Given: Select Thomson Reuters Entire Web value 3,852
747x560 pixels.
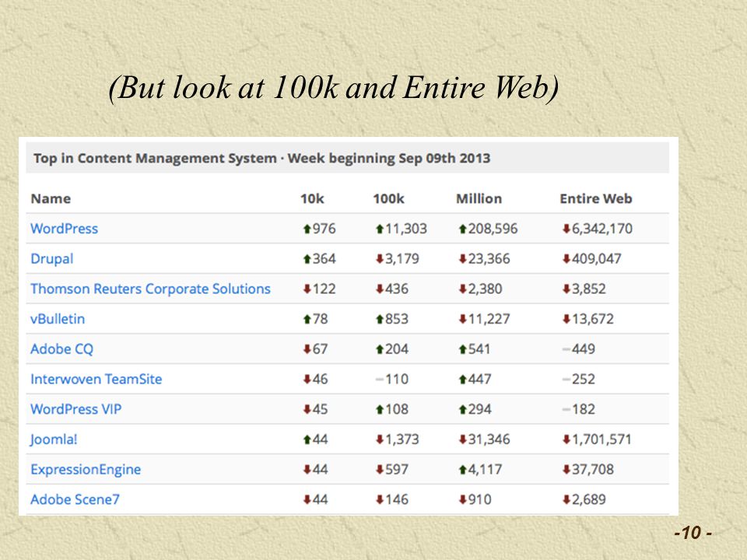Looking at the screenshot, I should [x=589, y=289].
